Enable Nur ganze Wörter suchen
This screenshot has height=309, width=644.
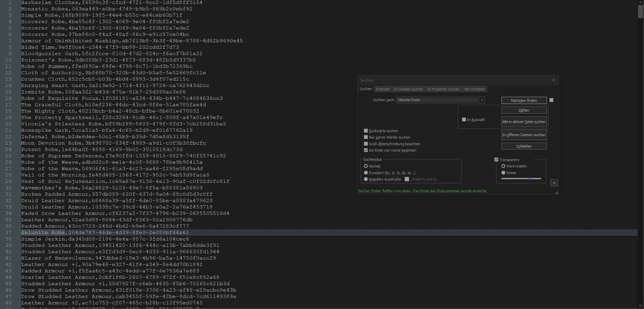pyautogui.click(x=366, y=137)
